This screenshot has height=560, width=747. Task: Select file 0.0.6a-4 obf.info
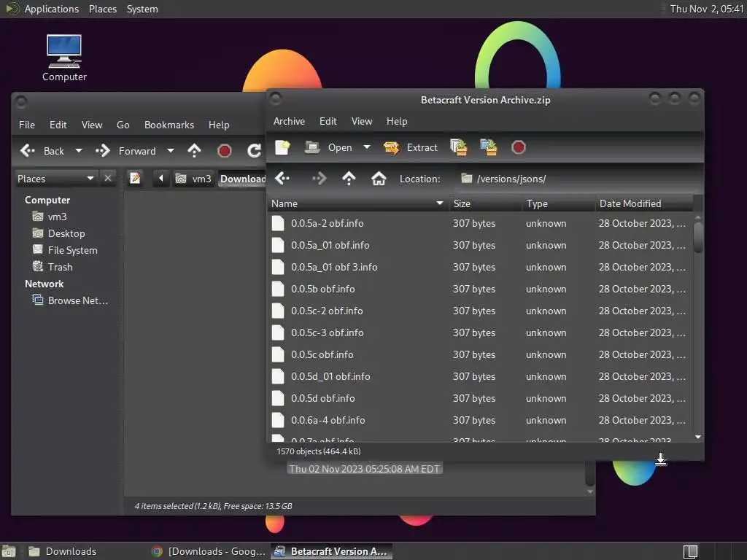pyautogui.click(x=480, y=421)
